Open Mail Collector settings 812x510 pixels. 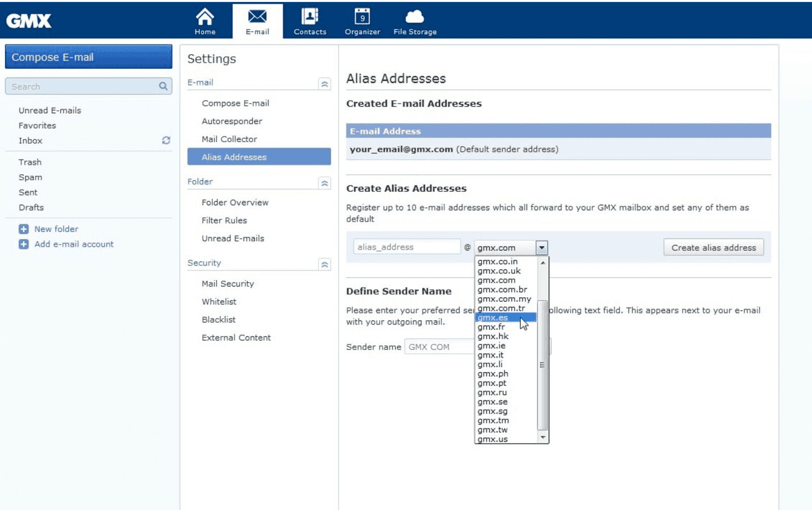(229, 139)
